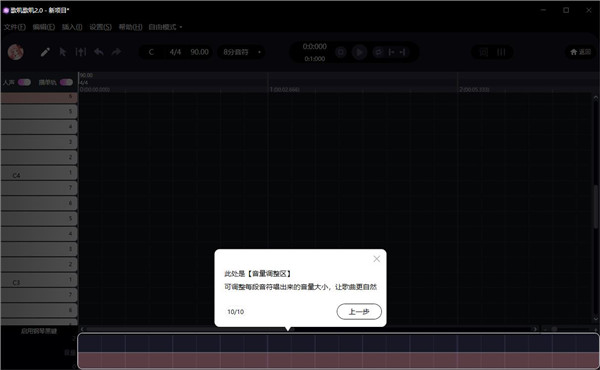The height and width of the screenshot is (370, 600).
Task: Click piano key 7 just below C3
Action: coord(39,295)
